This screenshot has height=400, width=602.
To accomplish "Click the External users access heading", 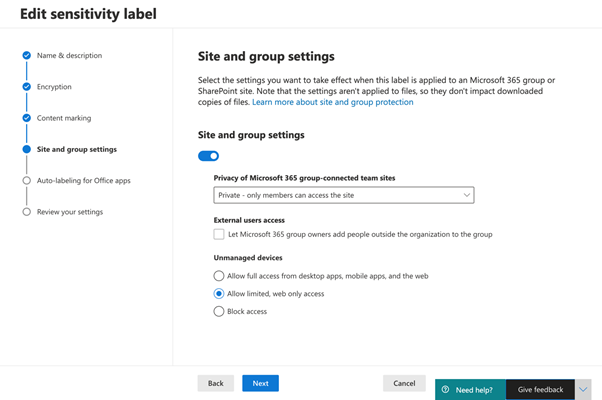I will [249, 220].
